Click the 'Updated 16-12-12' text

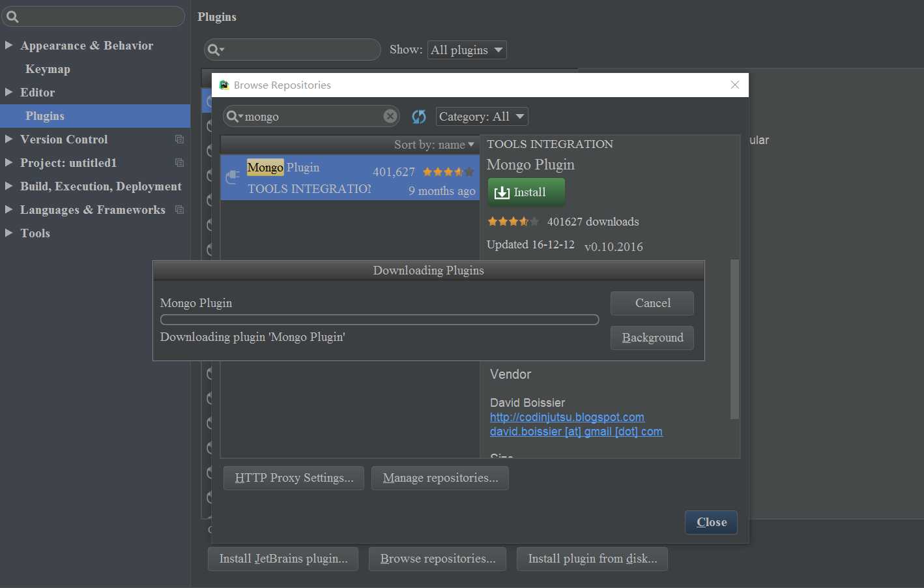coord(530,244)
